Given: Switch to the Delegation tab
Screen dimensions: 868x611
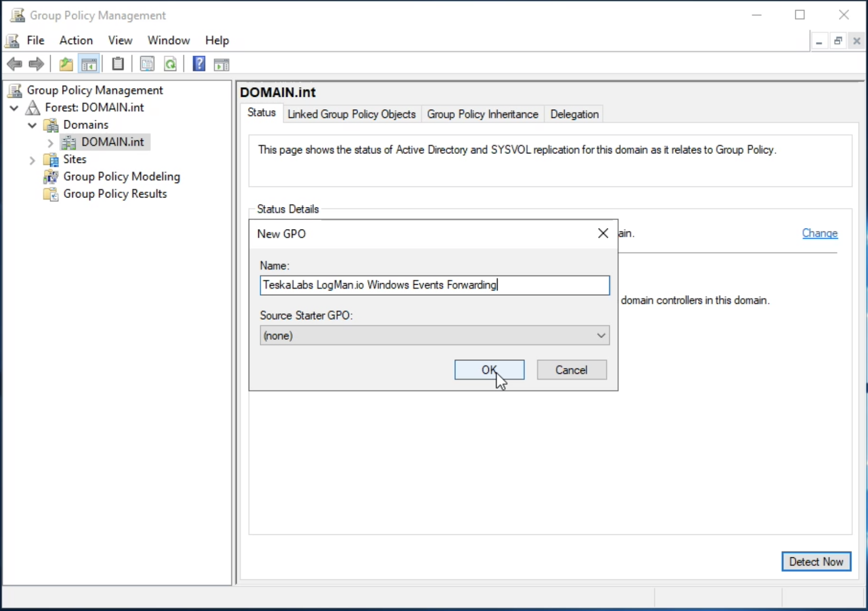Looking at the screenshot, I should click(x=574, y=114).
